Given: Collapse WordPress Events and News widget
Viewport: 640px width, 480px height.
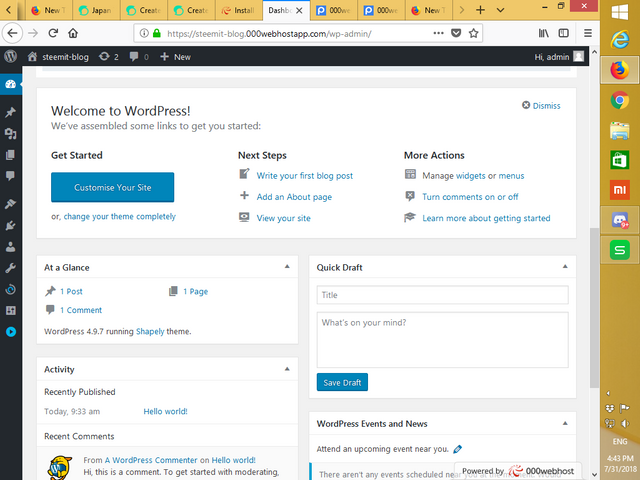Looking at the screenshot, I should point(565,423).
